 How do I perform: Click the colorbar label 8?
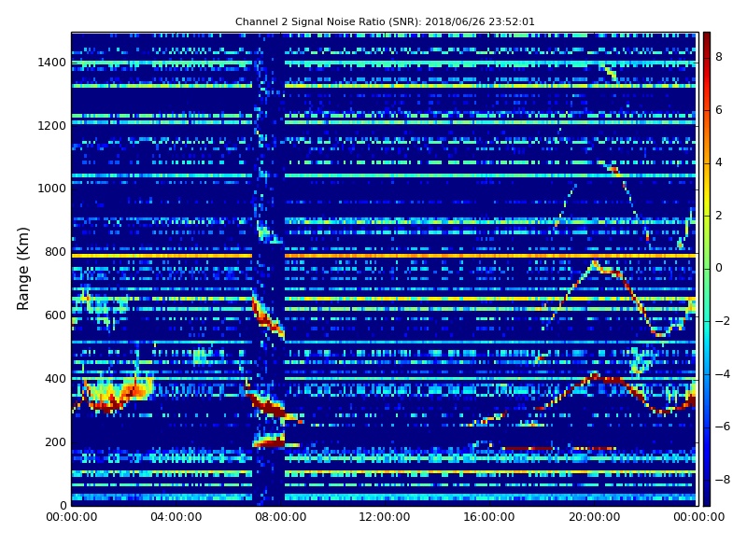point(719,57)
